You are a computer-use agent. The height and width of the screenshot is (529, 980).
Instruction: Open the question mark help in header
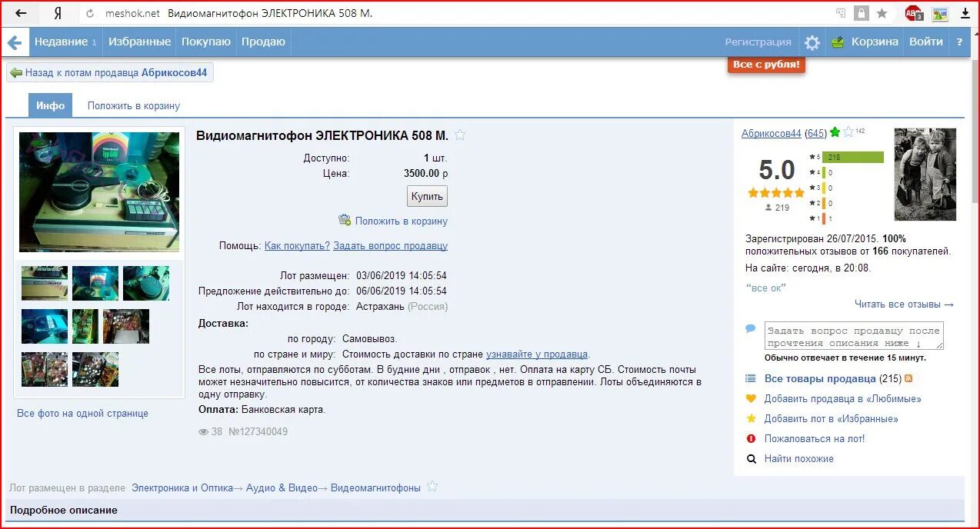click(x=959, y=42)
